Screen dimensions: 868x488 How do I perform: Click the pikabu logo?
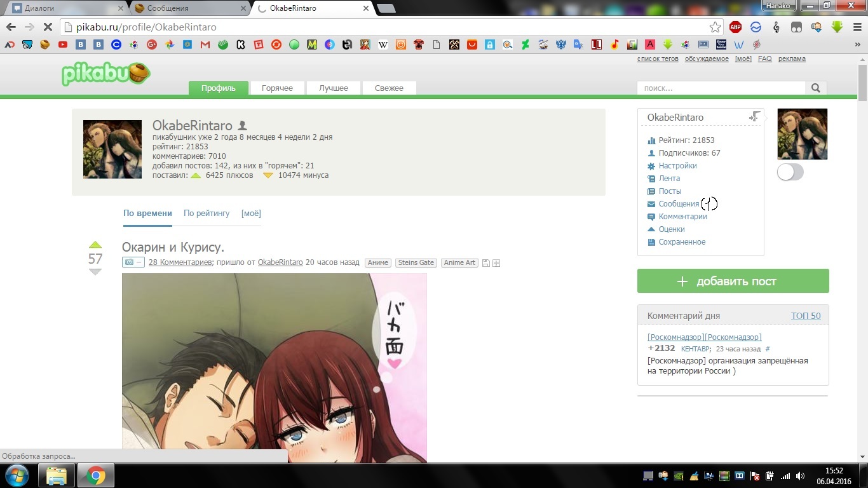105,74
